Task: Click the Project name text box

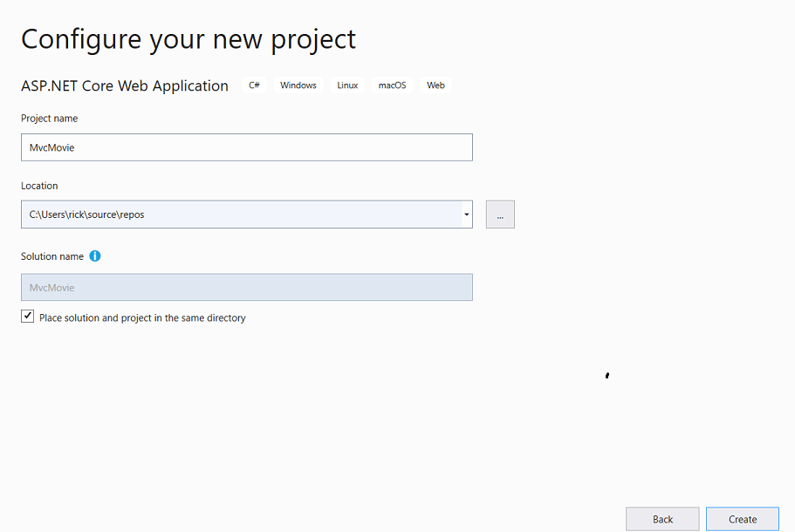Action: (x=247, y=147)
